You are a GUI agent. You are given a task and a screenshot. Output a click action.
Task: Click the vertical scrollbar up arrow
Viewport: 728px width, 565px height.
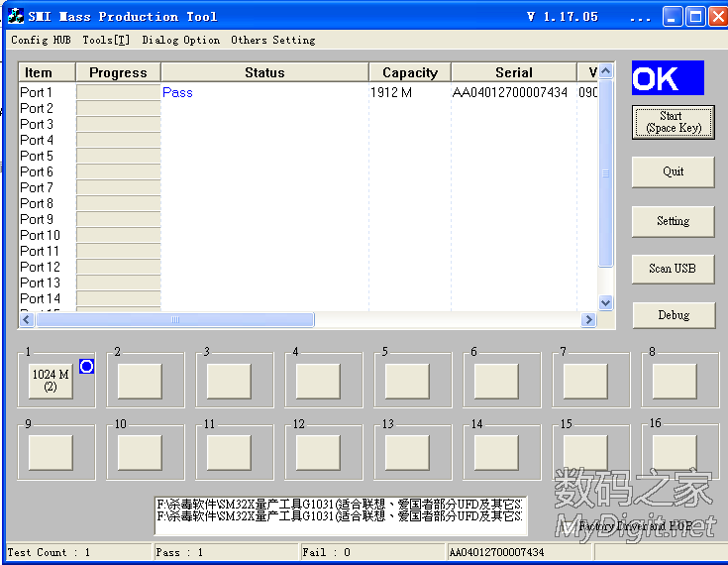coord(605,71)
